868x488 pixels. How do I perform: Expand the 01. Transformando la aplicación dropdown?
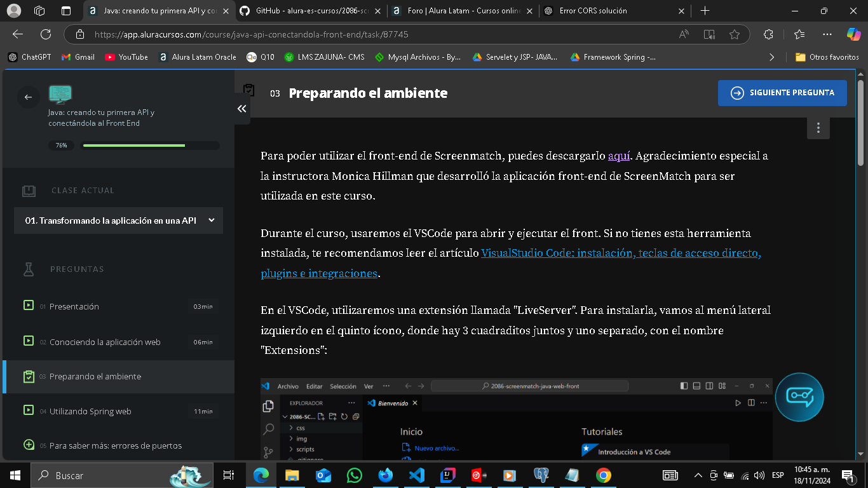118,220
